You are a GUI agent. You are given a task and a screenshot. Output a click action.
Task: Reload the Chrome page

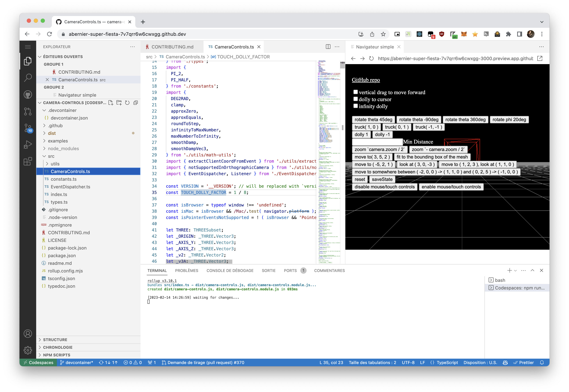tap(49, 34)
